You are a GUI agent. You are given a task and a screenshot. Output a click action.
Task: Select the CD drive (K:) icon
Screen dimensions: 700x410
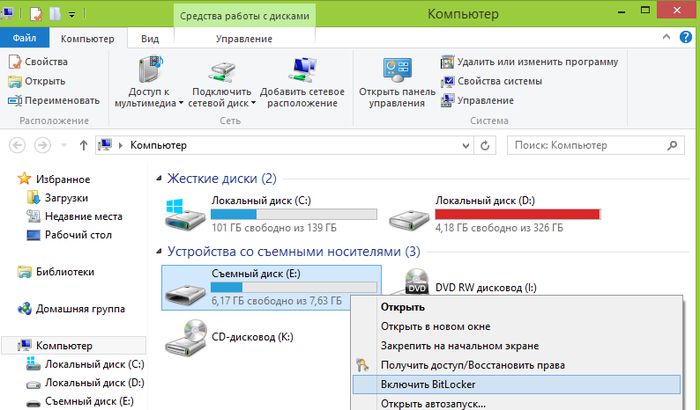click(183, 337)
